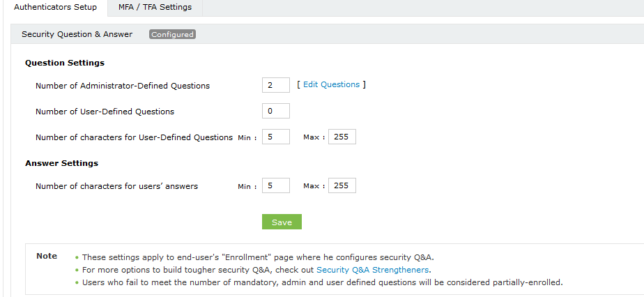
Task: Click the Security Question & Answer header
Action: click(77, 34)
